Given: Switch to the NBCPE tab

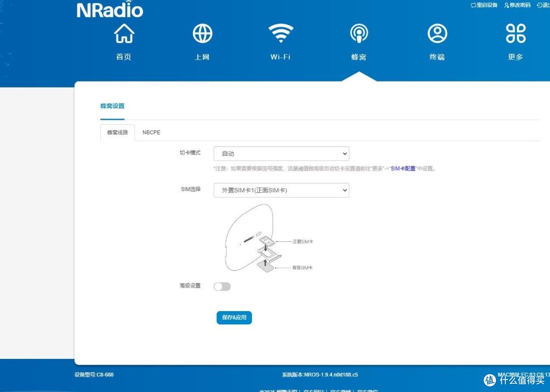Looking at the screenshot, I should point(151,132).
